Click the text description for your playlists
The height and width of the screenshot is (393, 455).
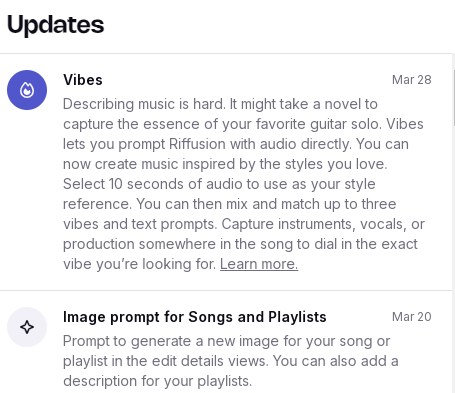coord(157,381)
